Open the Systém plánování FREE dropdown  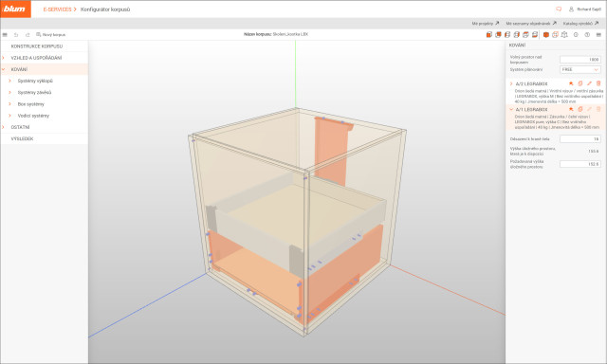[579, 69]
